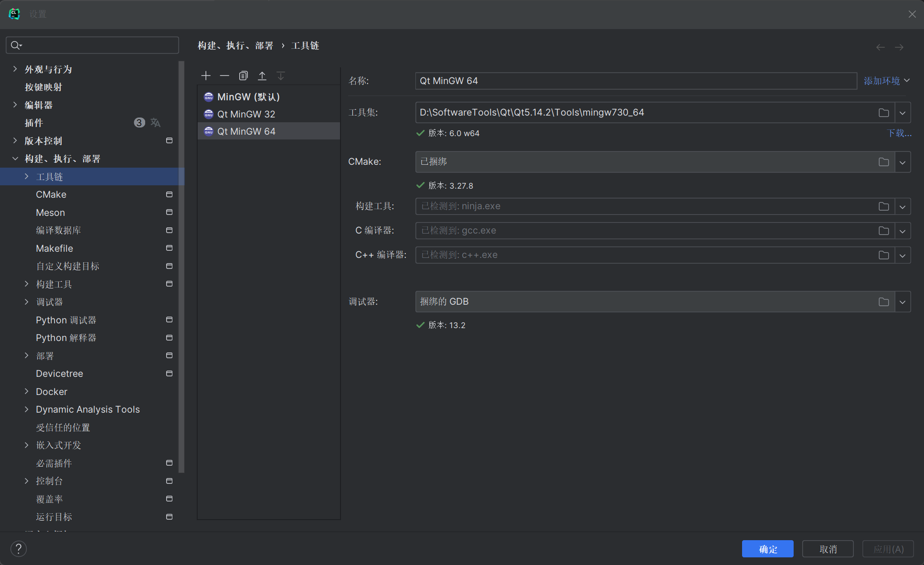Navigate back with left arrow
The height and width of the screenshot is (565, 924).
881,47
